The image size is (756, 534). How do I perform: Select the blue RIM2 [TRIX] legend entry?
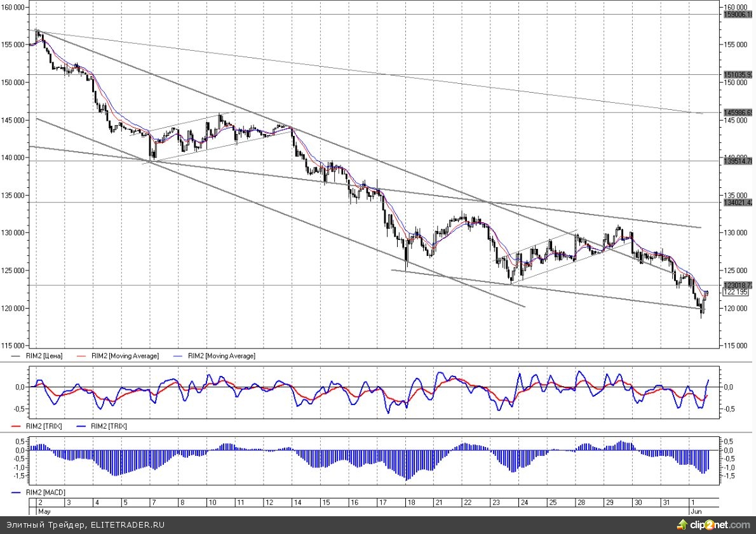coord(108,426)
